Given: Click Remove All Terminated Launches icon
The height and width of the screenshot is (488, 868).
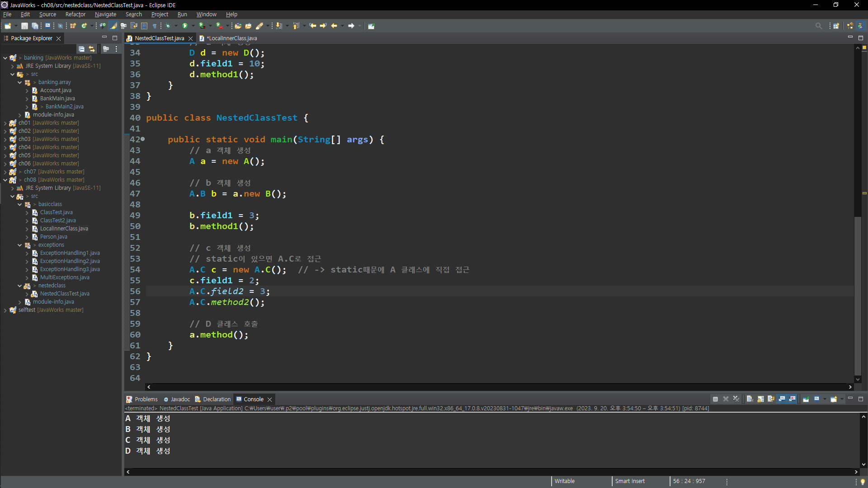Looking at the screenshot, I should [736, 399].
